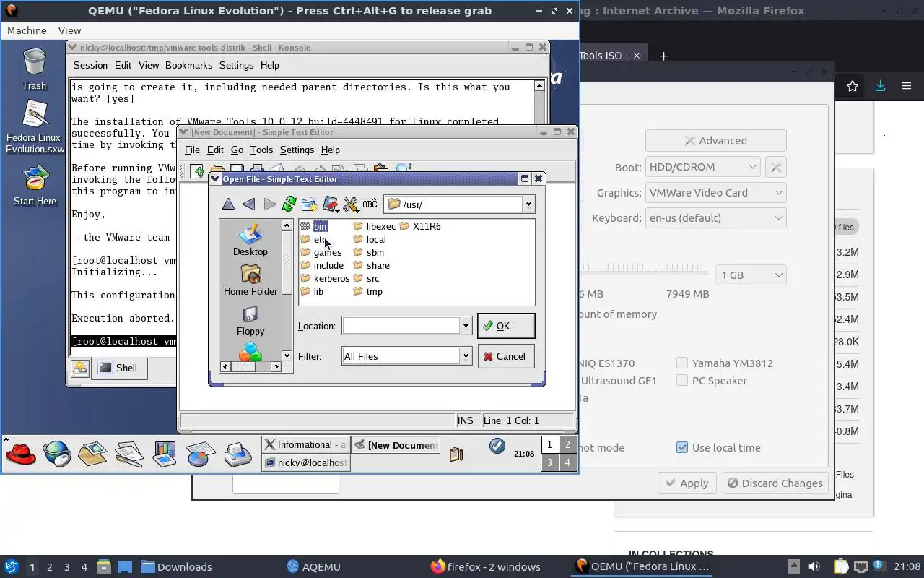The height and width of the screenshot is (578, 924).
Task: Open the Red Hat main menu
Action: [20, 454]
